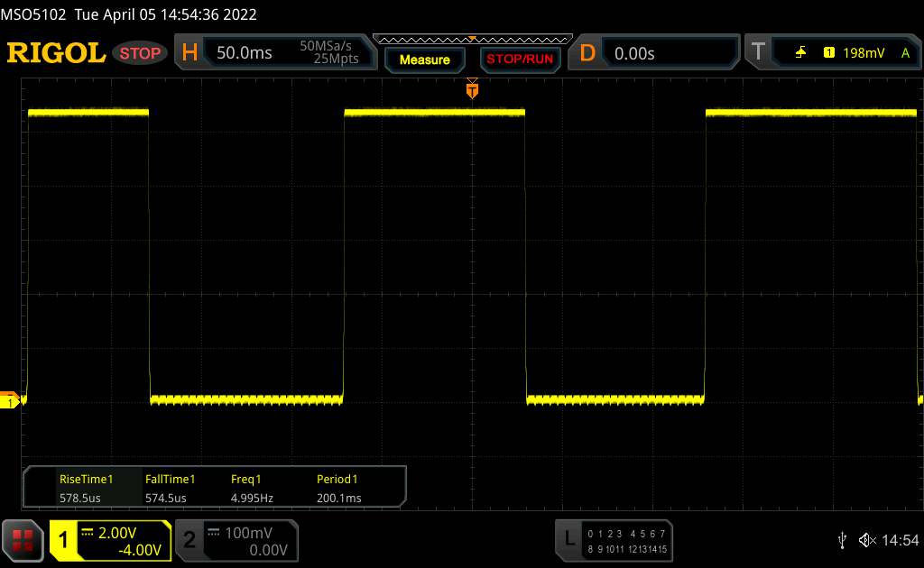Open the logic analyzer L panel
The width and height of the screenshot is (924, 568).
pyautogui.click(x=569, y=538)
